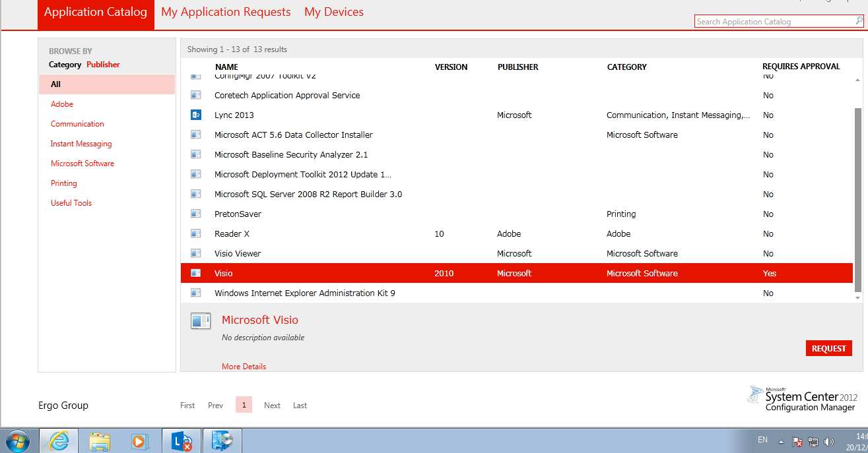Filter by Instant Messaging category

point(81,144)
